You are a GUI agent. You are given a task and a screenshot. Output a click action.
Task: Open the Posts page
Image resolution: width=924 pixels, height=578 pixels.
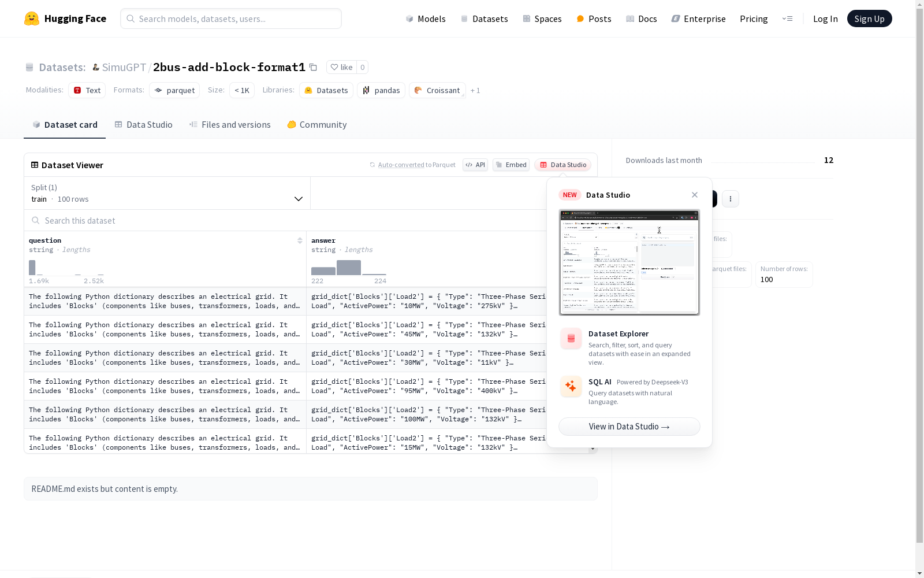tap(594, 18)
